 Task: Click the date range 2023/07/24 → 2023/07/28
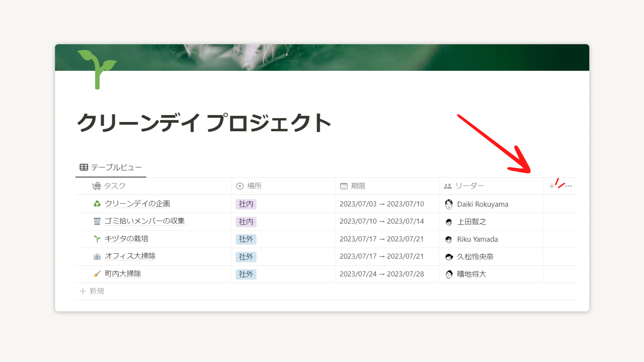382,274
